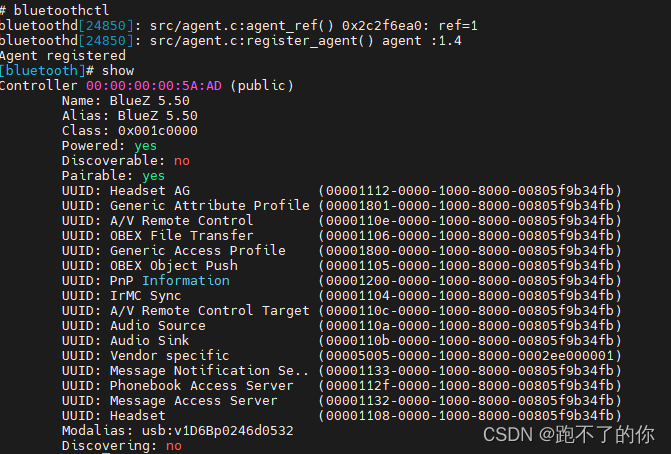This screenshot has width=671, height=454.
Task: Select the 0000110a UUID value
Action: [470, 326]
